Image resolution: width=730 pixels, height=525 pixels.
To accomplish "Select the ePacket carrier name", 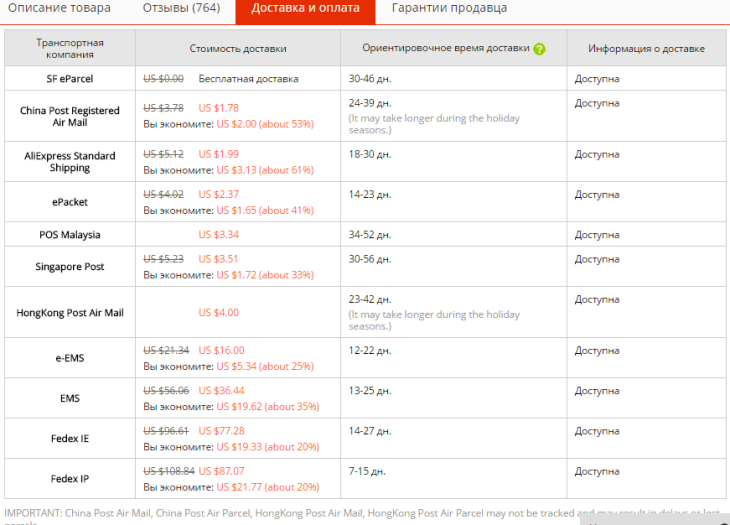I will click(70, 202).
